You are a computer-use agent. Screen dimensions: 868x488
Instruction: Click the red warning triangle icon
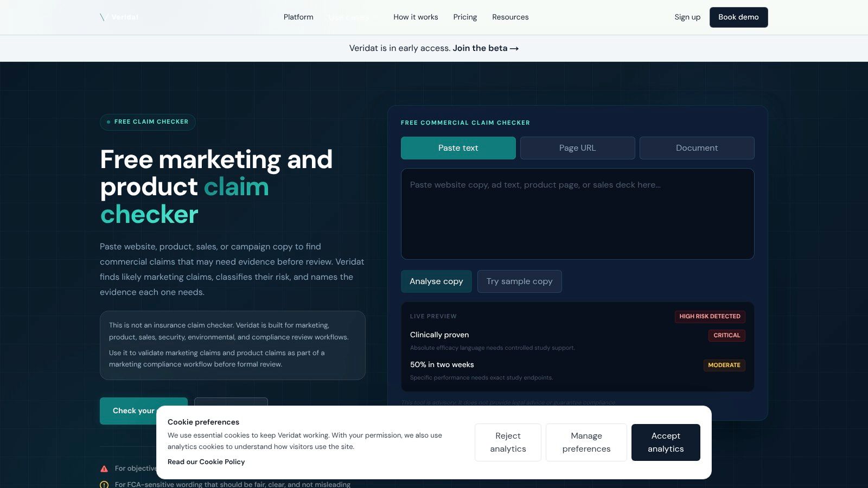[104, 468]
